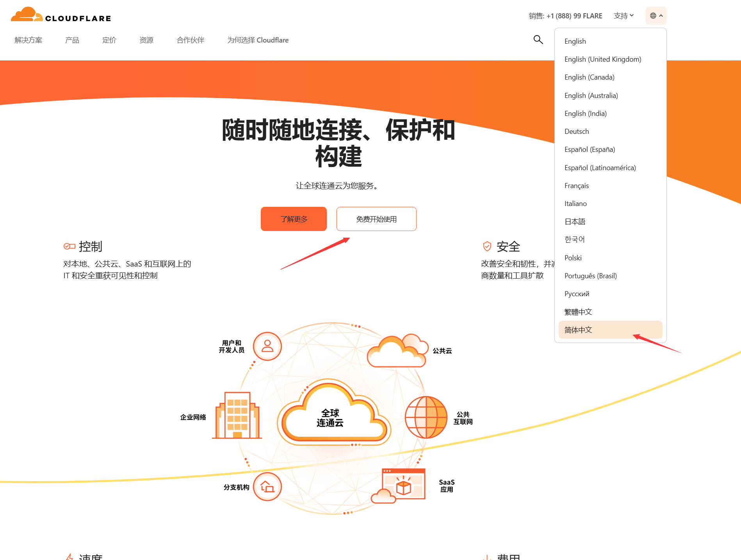Screen dimensions: 741x560
Task: Click the 用户和开发人员 user icon
Action: click(x=267, y=346)
